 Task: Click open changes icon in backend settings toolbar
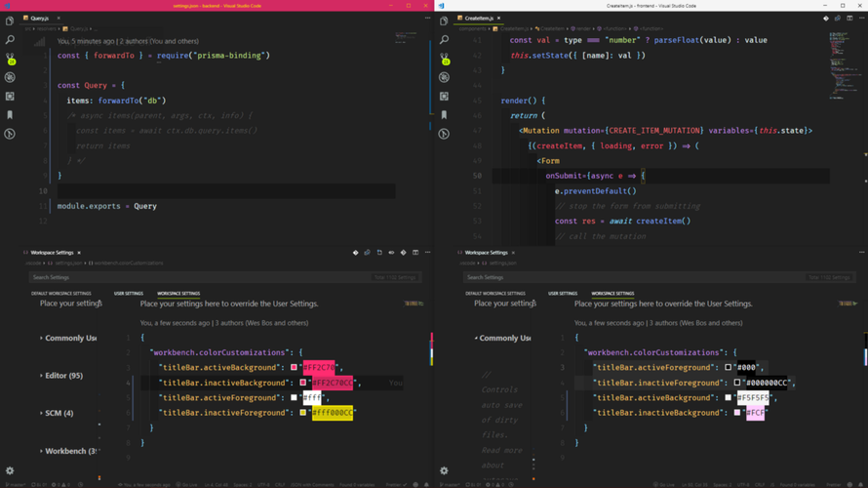click(x=367, y=253)
